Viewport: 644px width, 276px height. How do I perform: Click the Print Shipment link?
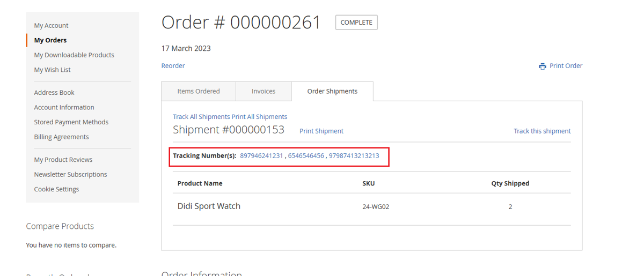pos(321,131)
